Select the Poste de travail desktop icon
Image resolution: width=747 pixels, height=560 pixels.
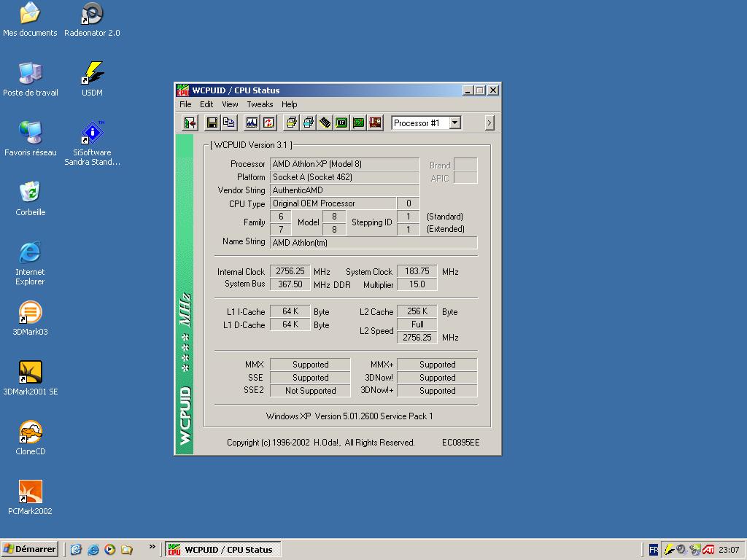click(31, 79)
